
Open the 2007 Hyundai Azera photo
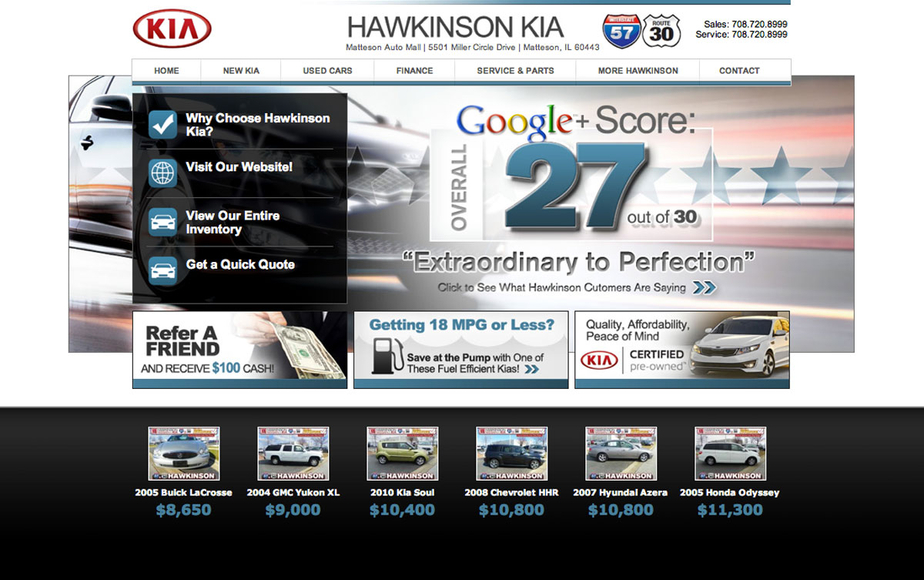[x=621, y=454]
